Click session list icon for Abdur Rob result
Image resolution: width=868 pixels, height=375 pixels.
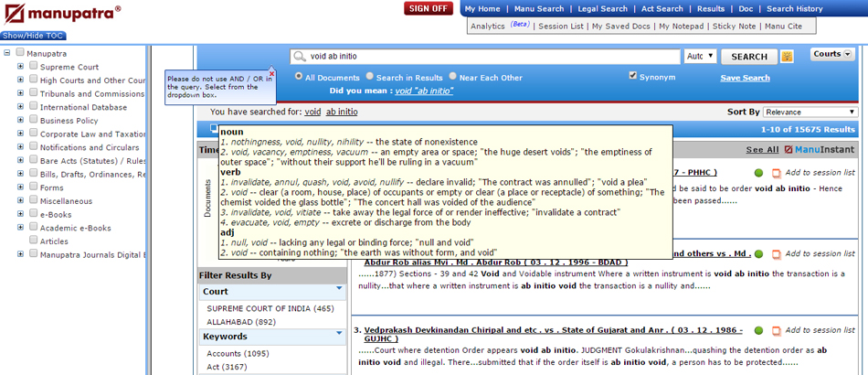coord(776,254)
